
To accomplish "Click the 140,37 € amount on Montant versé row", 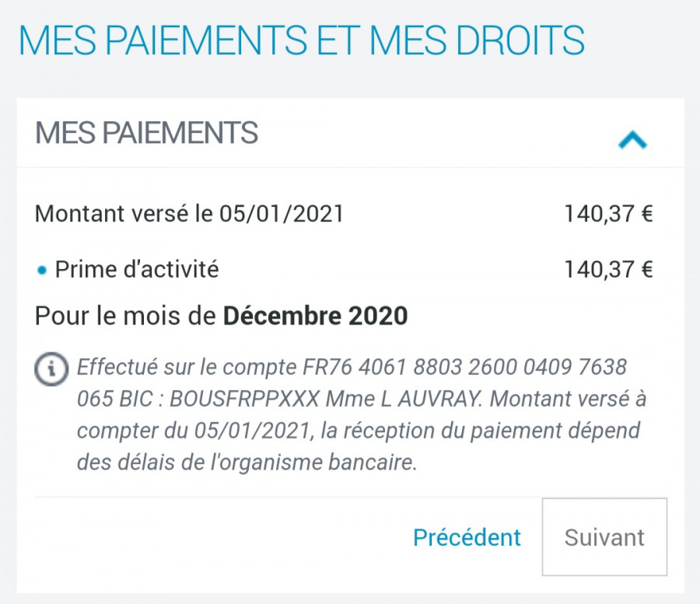I will (608, 213).
